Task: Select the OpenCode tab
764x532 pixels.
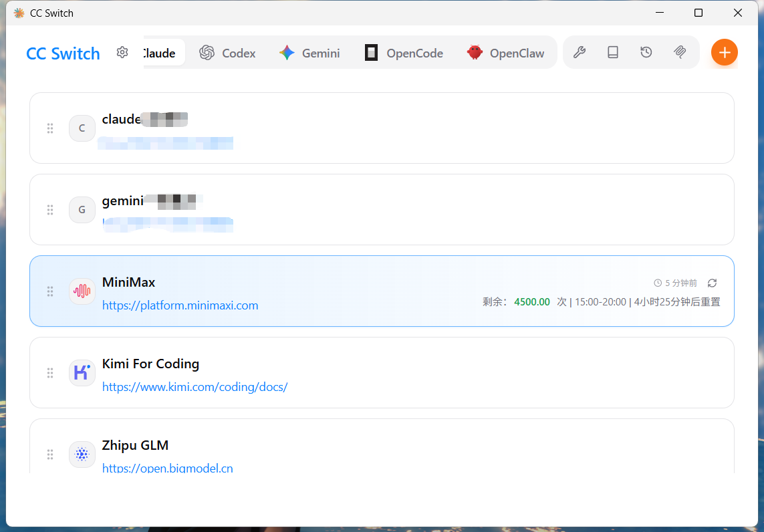Action: (x=404, y=53)
